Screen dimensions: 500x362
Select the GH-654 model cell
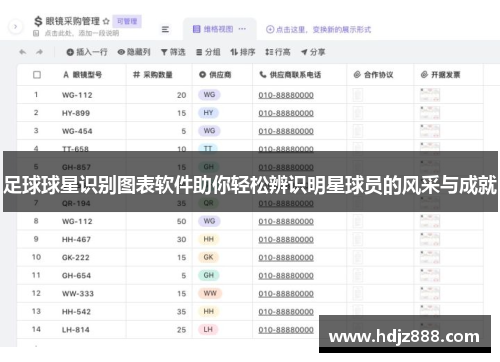coord(76,275)
